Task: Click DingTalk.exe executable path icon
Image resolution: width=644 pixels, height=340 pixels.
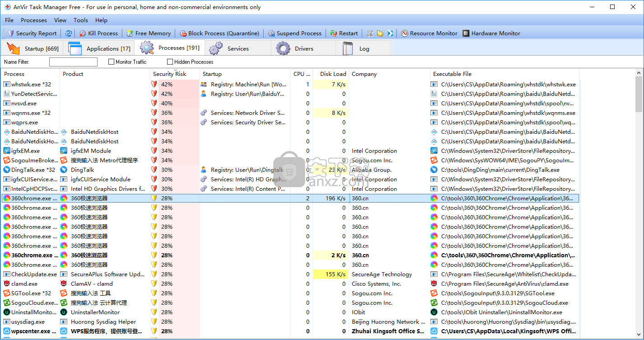Action: click(434, 170)
